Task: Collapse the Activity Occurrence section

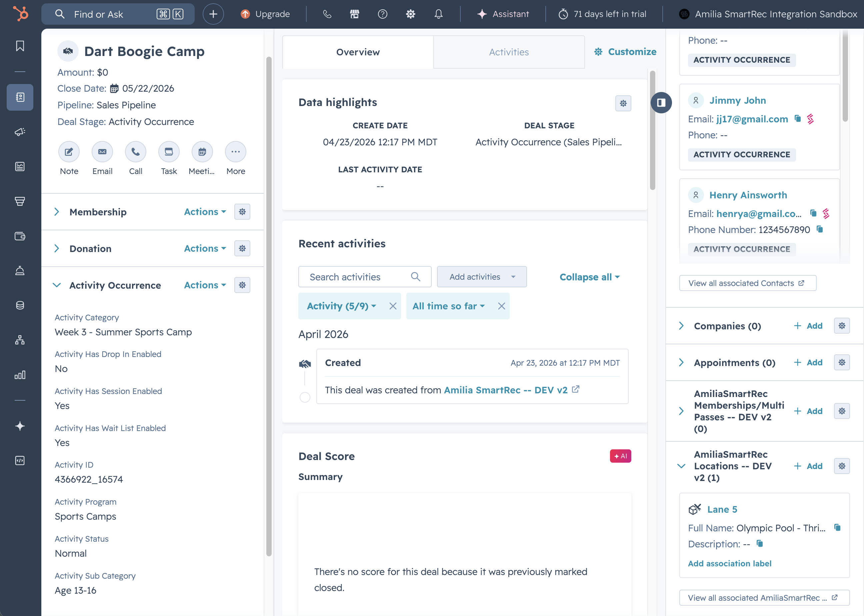Action: pos(57,285)
